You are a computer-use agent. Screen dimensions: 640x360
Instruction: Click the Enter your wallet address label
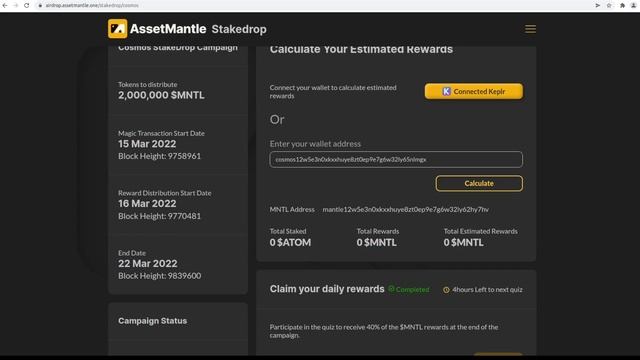[x=315, y=144]
